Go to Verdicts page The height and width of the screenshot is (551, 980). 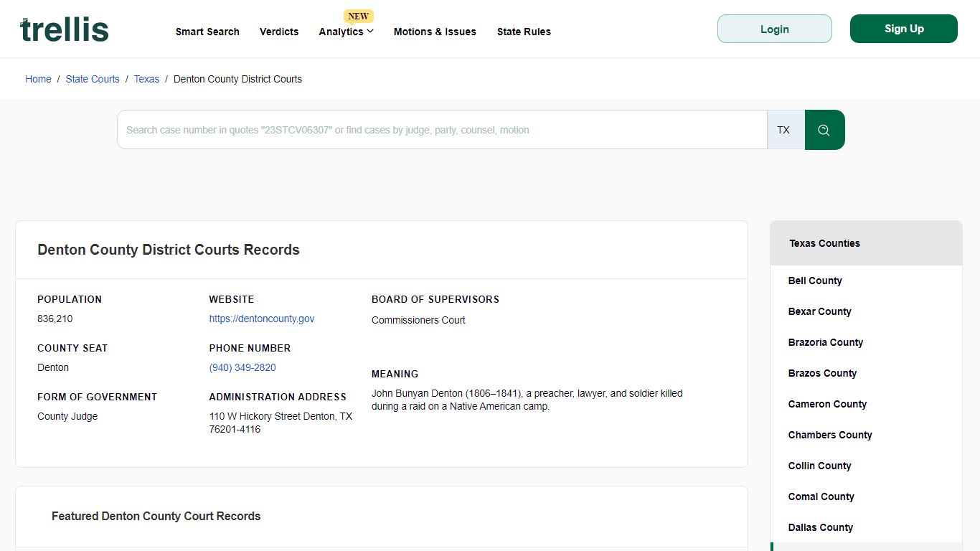(279, 32)
